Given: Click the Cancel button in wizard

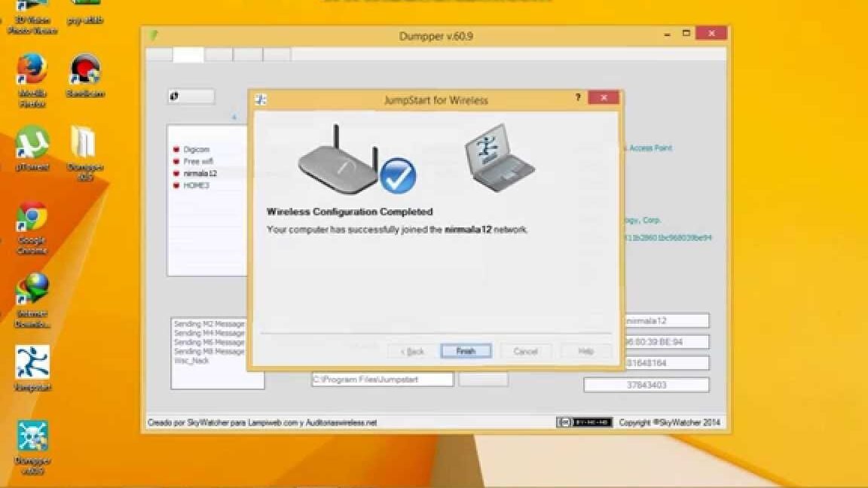Looking at the screenshot, I should (x=525, y=351).
